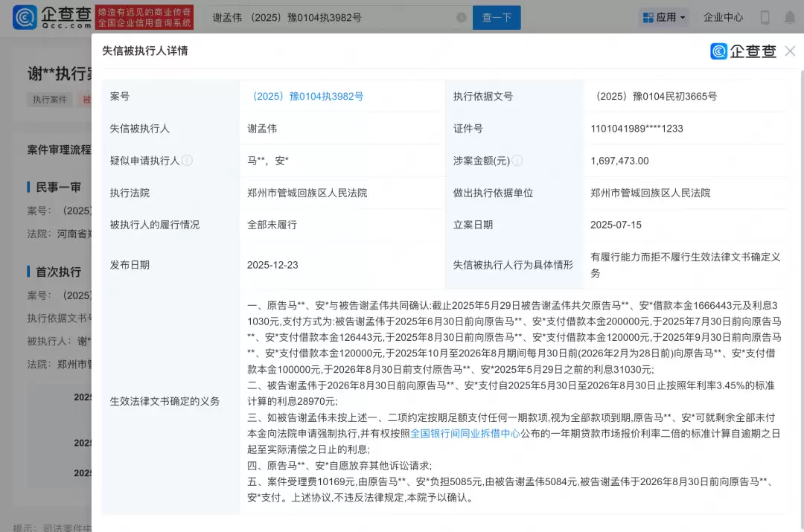Open the 应用 dropdown menu
Viewport: 804px width, 532px height.
pyautogui.click(x=666, y=17)
